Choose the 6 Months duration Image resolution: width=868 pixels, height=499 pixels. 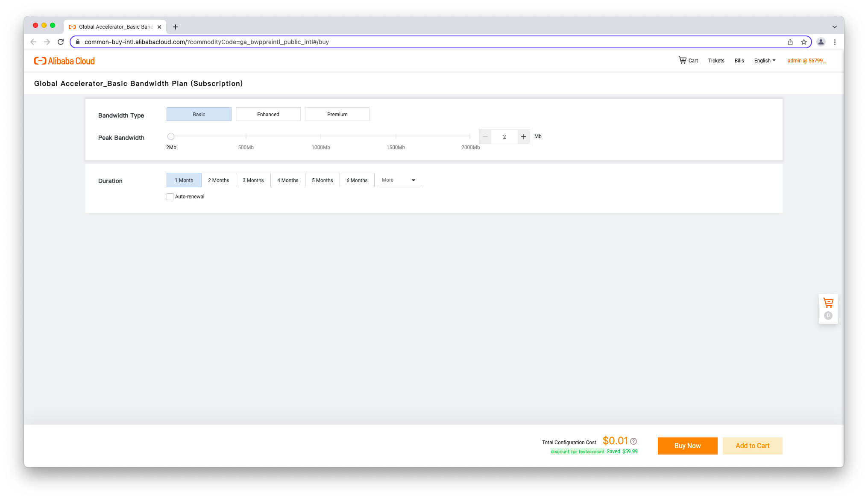coord(357,180)
